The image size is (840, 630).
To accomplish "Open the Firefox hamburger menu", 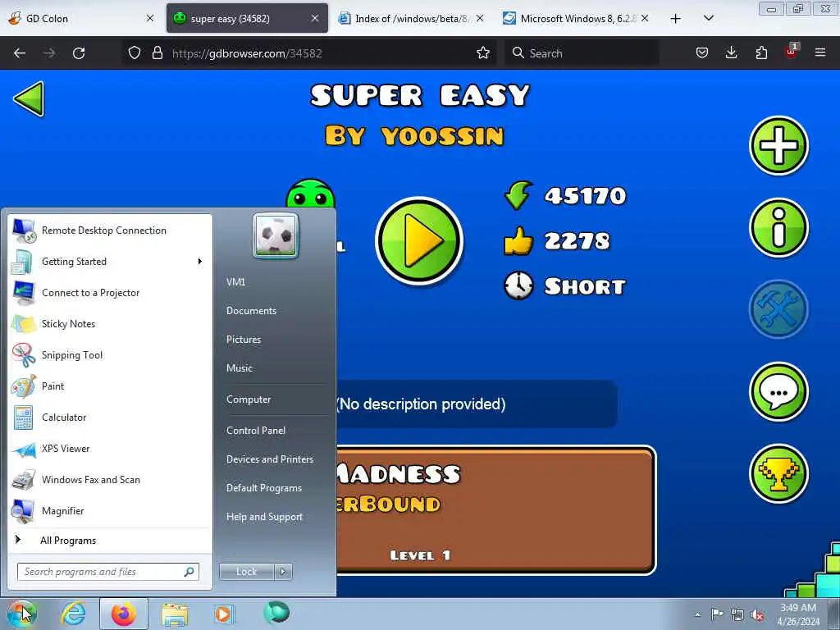I will [820, 53].
